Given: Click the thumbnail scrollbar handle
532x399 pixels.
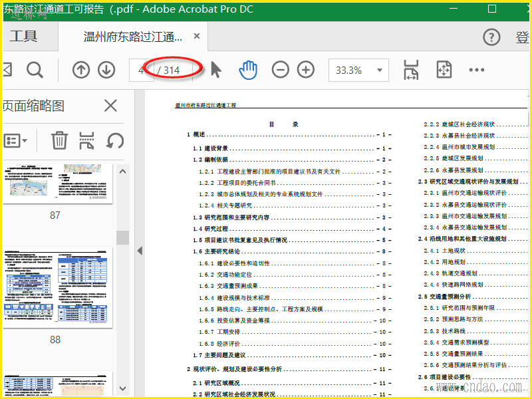Looking at the screenshot, I should pos(123,237).
